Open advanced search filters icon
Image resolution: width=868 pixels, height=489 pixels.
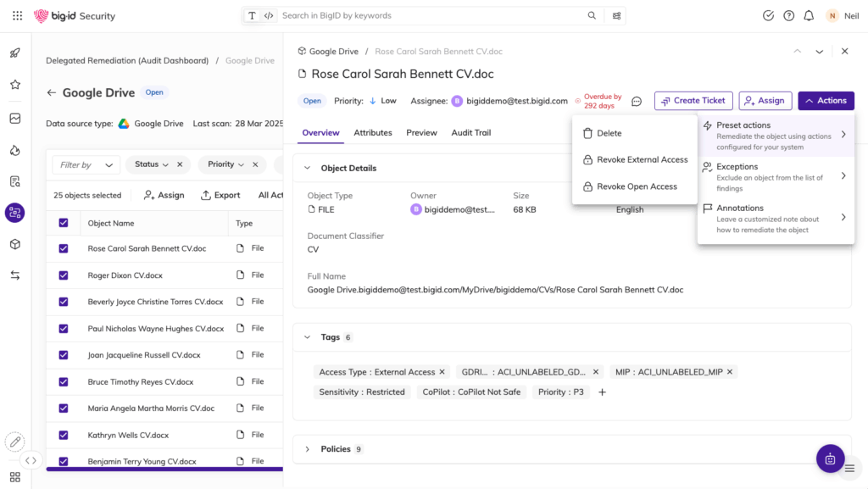coord(616,15)
